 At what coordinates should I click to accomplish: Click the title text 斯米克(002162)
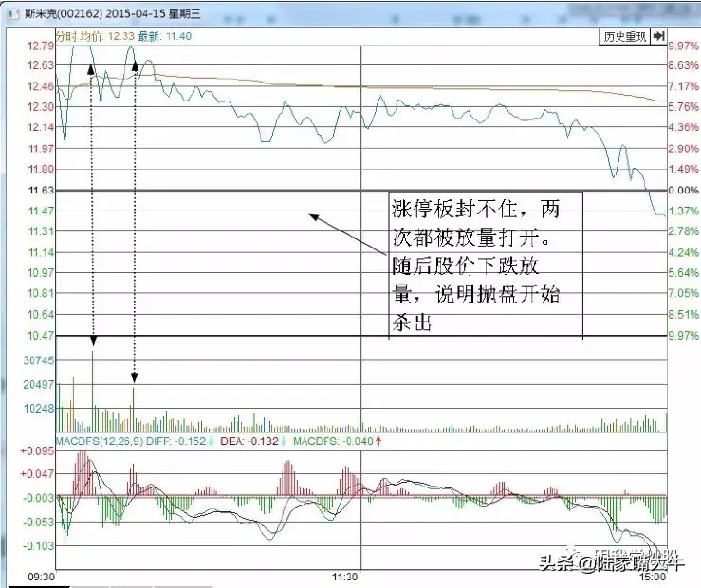point(64,14)
